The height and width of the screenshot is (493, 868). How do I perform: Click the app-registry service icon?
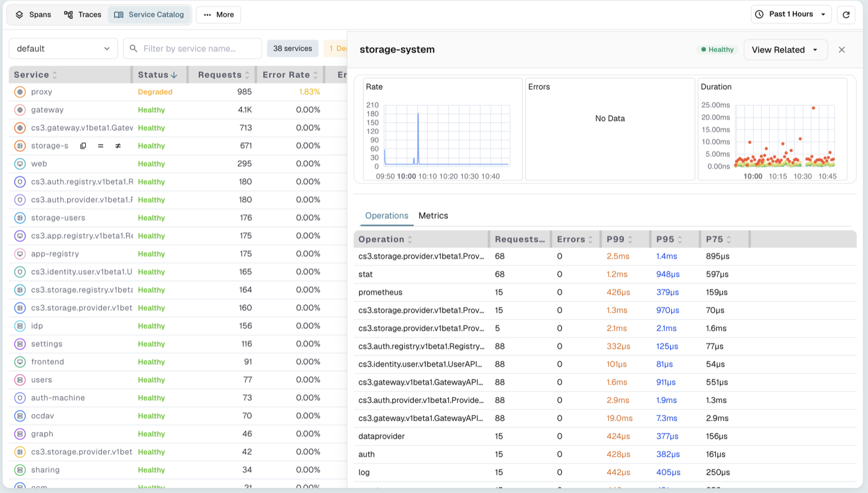coord(20,254)
